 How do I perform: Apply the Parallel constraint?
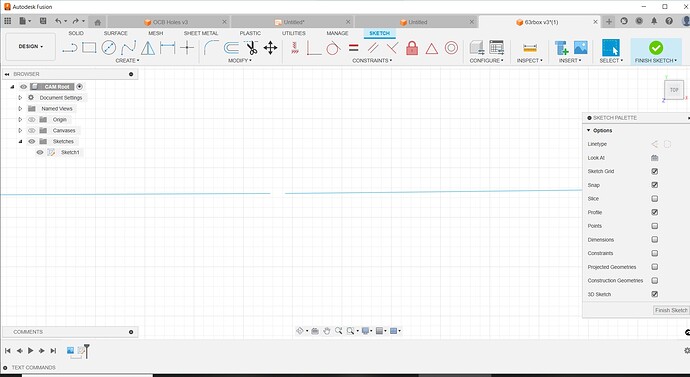click(x=373, y=48)
